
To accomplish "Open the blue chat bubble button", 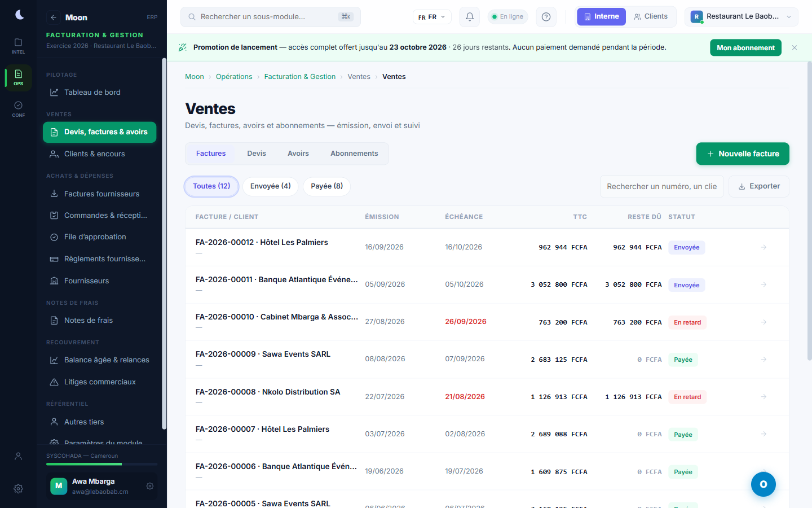I will (x=764, y=484).
